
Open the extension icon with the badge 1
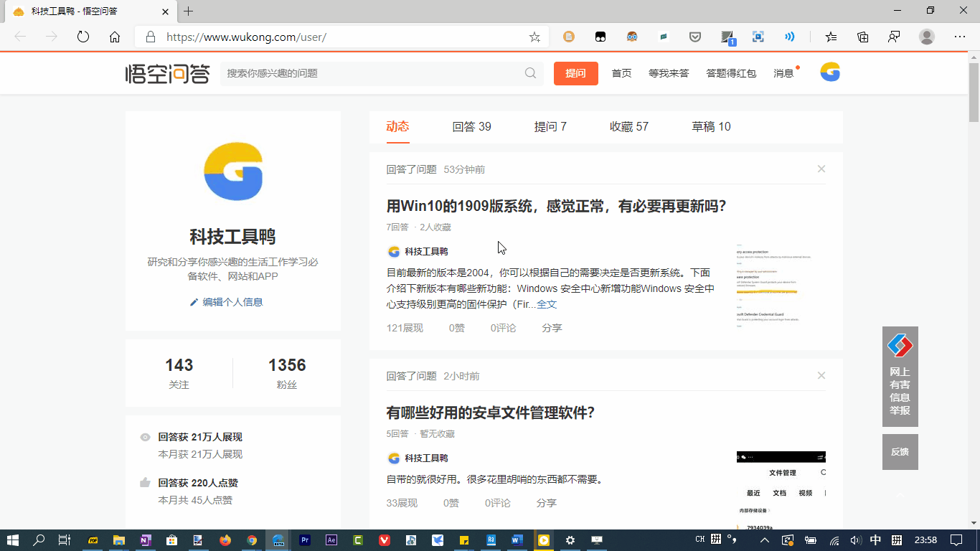click(728, 38)
